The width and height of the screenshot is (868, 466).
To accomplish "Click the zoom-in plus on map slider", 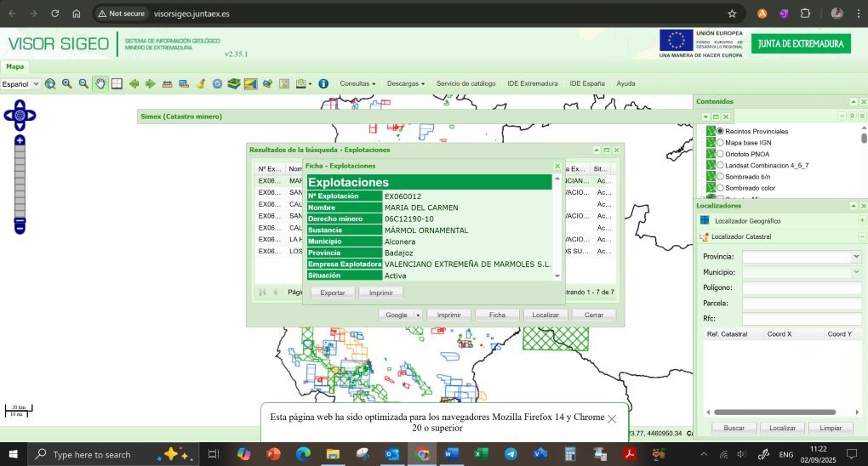I will click(20, 140).
